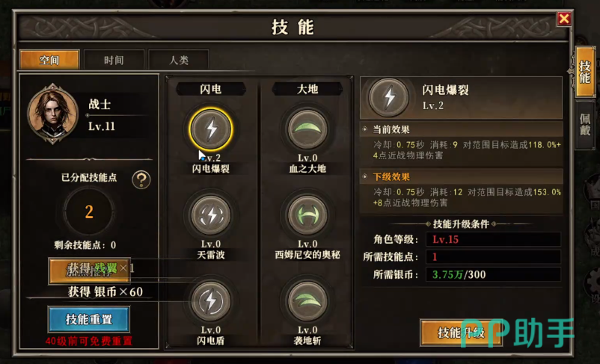This screenshot has height=364, width=600.
Task: Click the 技能重置 reset button
Action: pyautogui.click(x=89, y=319)
